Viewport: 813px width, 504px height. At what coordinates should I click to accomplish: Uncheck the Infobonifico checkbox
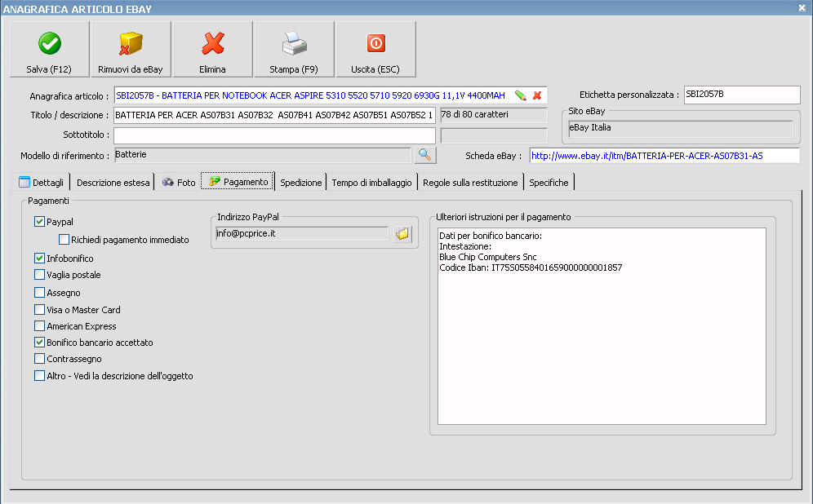pos(39,258)
